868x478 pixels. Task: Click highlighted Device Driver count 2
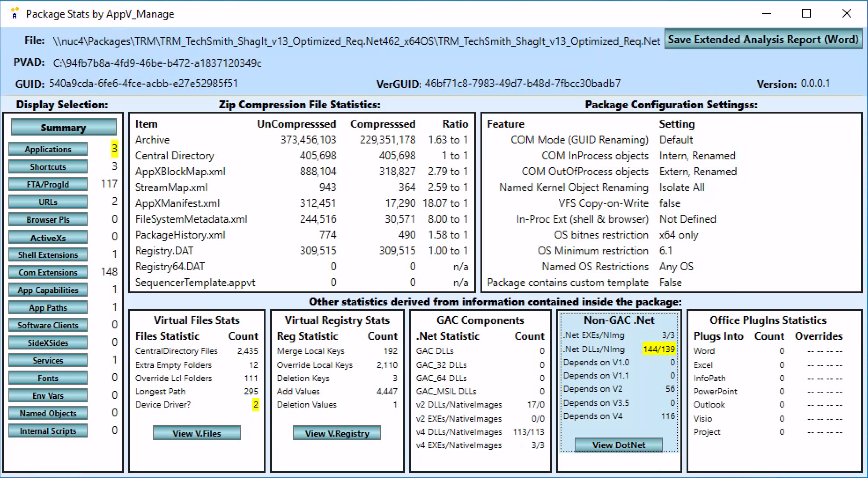point(255,404)
